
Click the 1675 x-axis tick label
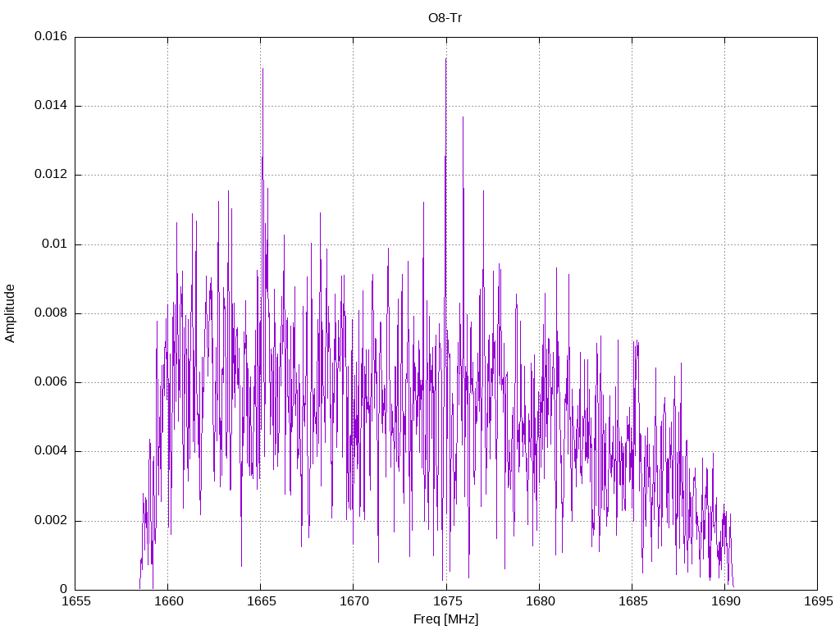[x=447, y=601]
